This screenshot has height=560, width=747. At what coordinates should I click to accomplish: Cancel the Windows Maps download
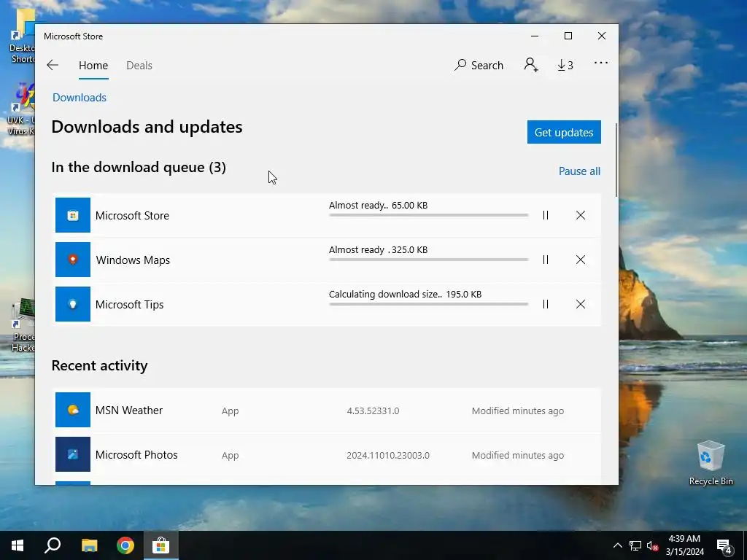pyautogui.click(x=580, y=260)
